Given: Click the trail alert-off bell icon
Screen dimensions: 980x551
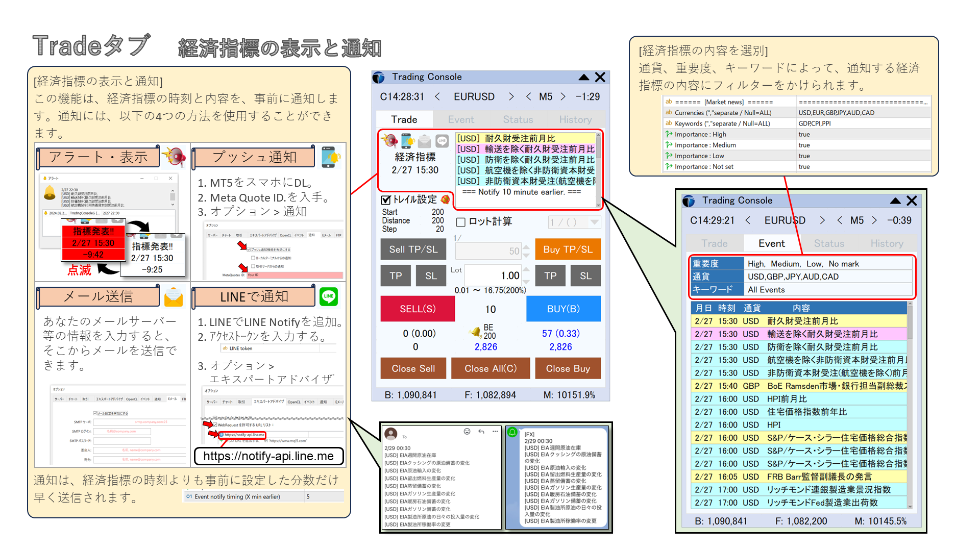Looking at the screenshot, I should [446, 199].
